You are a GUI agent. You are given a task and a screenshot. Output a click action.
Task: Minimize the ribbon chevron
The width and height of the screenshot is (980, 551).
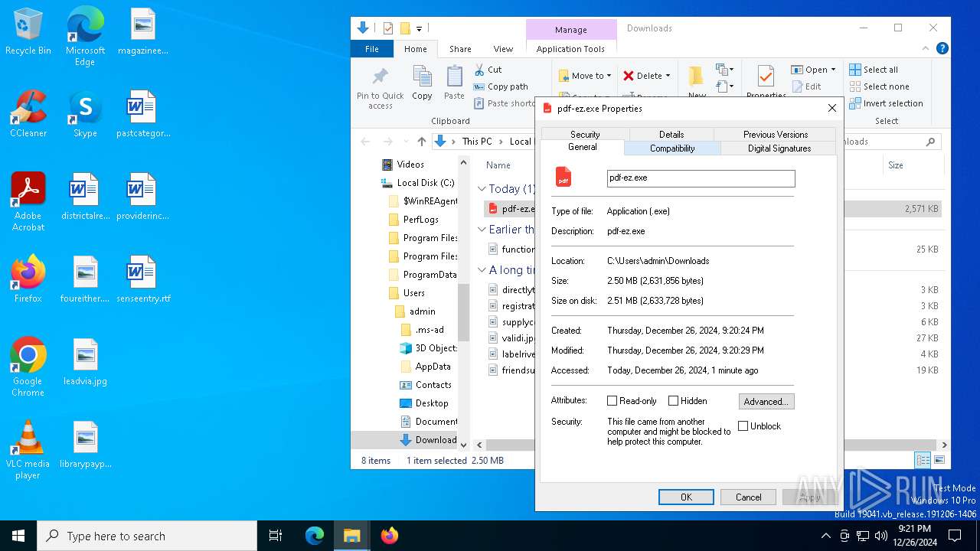coord(926,48)
